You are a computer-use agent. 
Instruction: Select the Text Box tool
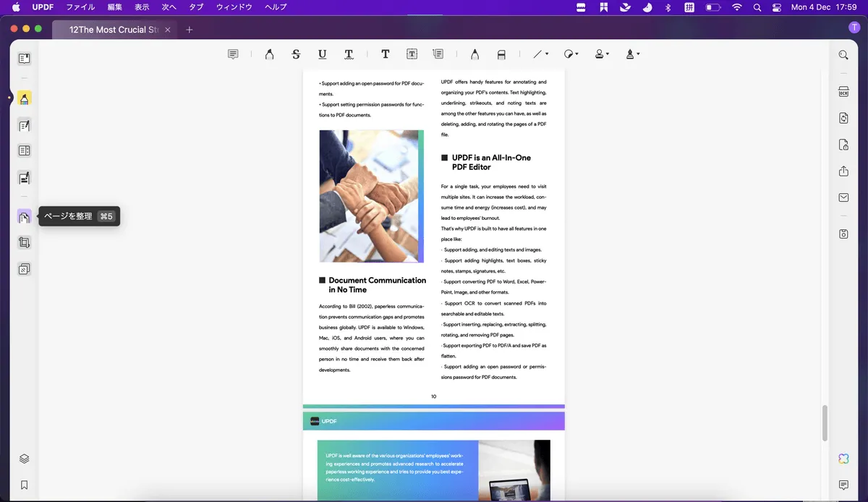click(412, 54)
